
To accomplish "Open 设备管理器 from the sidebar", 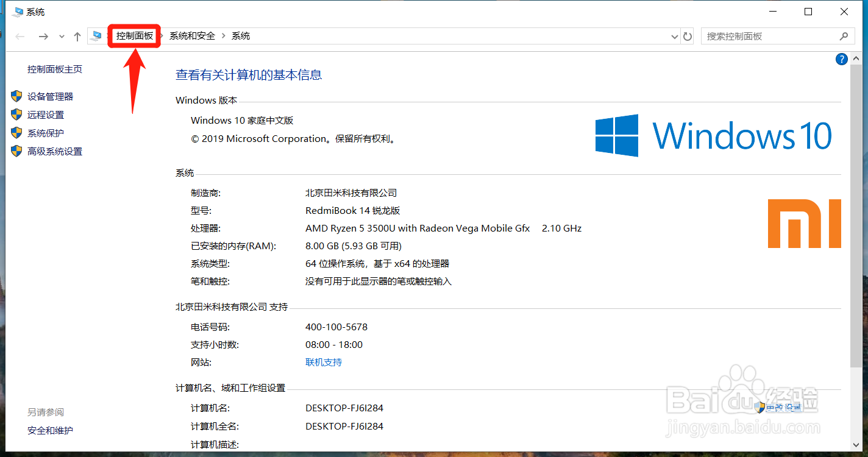I will click(x=50, y=96).
